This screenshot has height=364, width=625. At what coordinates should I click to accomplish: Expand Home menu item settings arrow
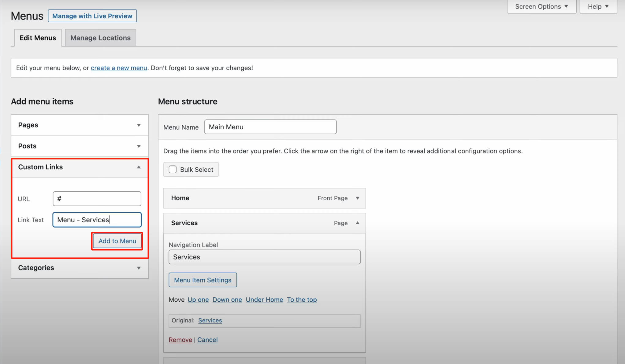357,198
